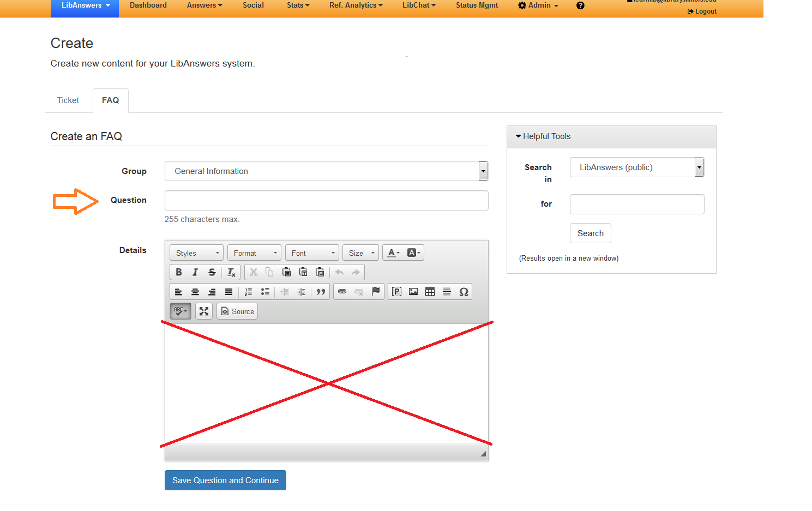
Task: Open the Styles dropdown
Action: click(197, 253)
